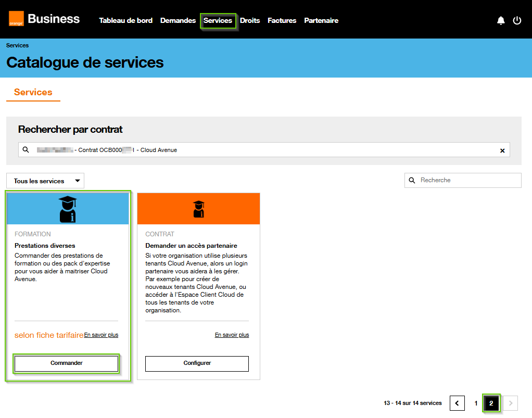Open the notifications bell

point(501,21)
